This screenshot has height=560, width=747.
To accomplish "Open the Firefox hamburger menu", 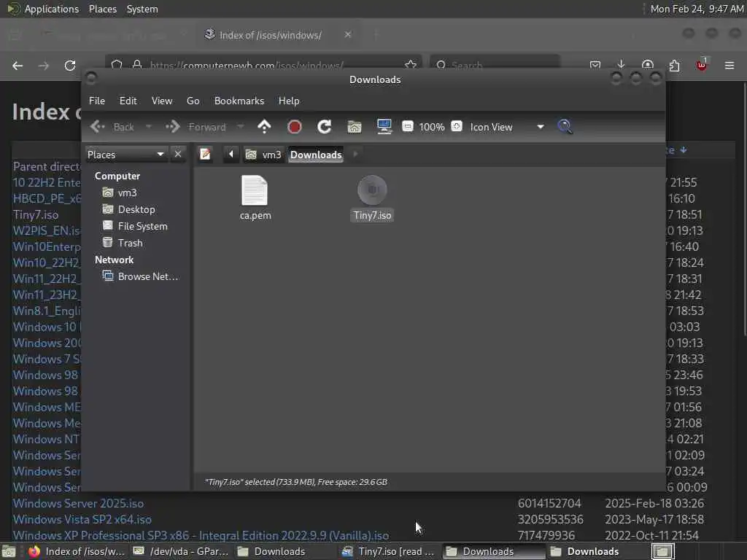I will [x=729, y=65].
